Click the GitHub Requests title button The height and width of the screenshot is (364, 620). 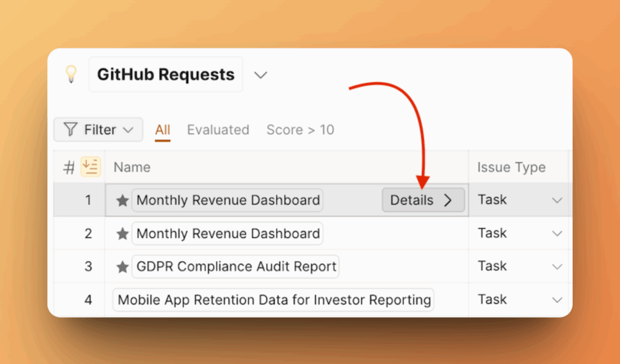click(166, 75)
